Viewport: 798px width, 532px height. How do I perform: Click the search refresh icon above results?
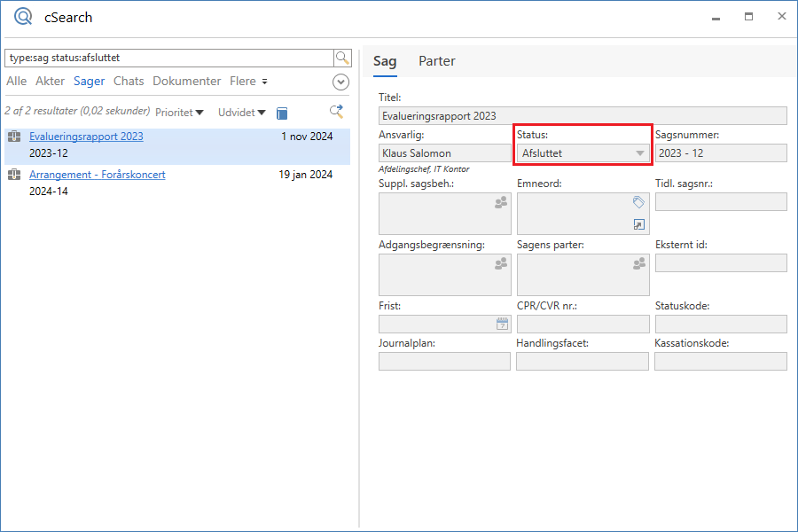coord(336,112)
